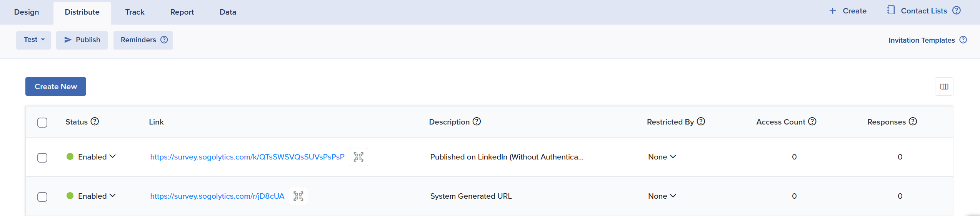Show QR code for System Generated URL

pos(298,196)
